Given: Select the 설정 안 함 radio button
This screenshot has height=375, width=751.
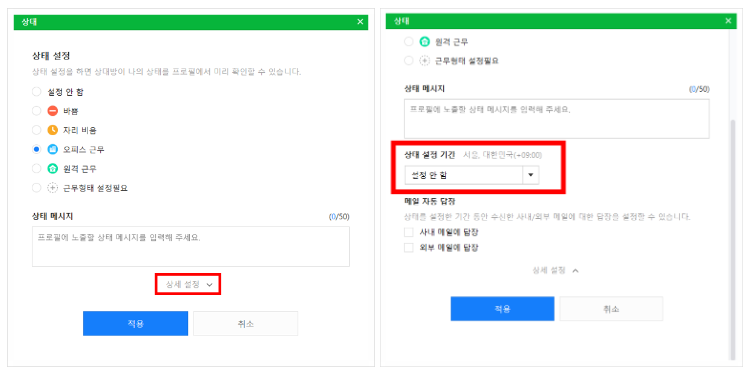Looking at the screenshot, I should (x=36, y=92).
